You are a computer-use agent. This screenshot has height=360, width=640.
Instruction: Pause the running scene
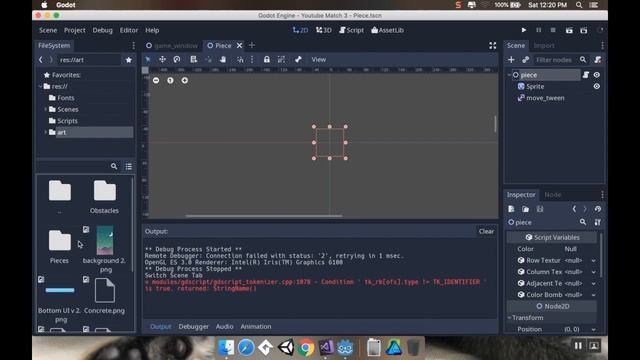click(538, 30)
